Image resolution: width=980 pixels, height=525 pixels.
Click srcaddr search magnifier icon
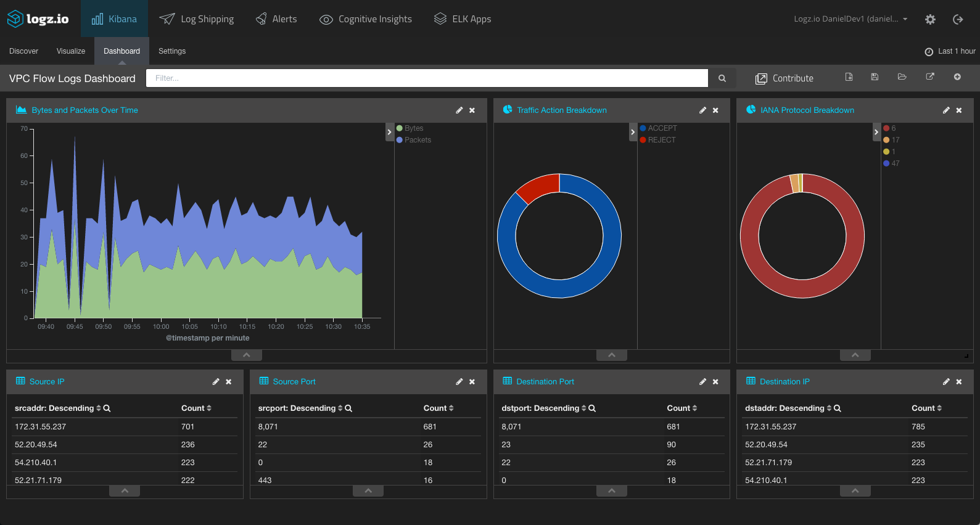pos(107,408)
